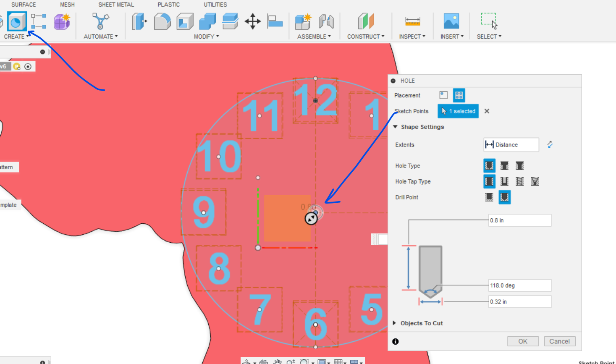Click the Insert image icon
Viewport: 616px width, 364px height.
pyautogui.click(x=451, y=21)
